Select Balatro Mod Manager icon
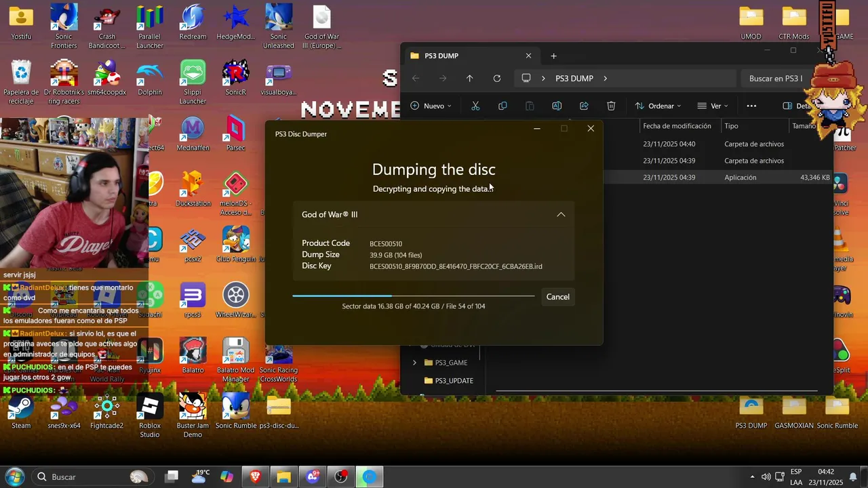 click(x=235, y=361)
